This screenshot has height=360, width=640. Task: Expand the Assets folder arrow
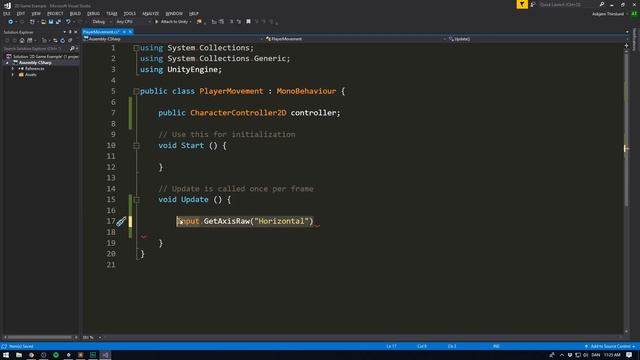coord(13,75)
